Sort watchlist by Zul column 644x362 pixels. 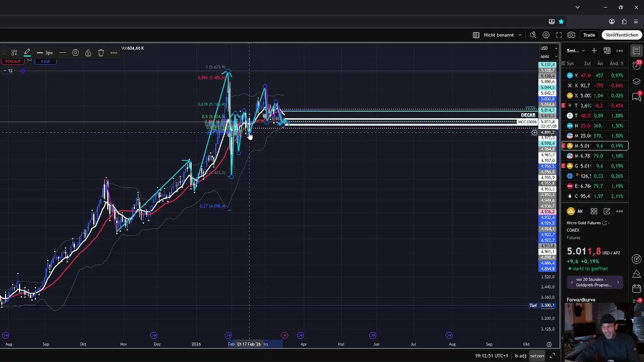coord(587,64)
